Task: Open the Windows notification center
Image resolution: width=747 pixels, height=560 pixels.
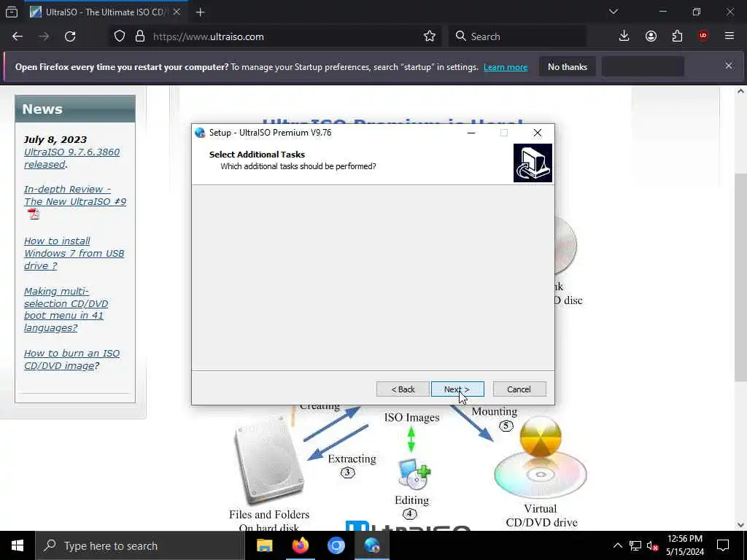Action: 723,545
